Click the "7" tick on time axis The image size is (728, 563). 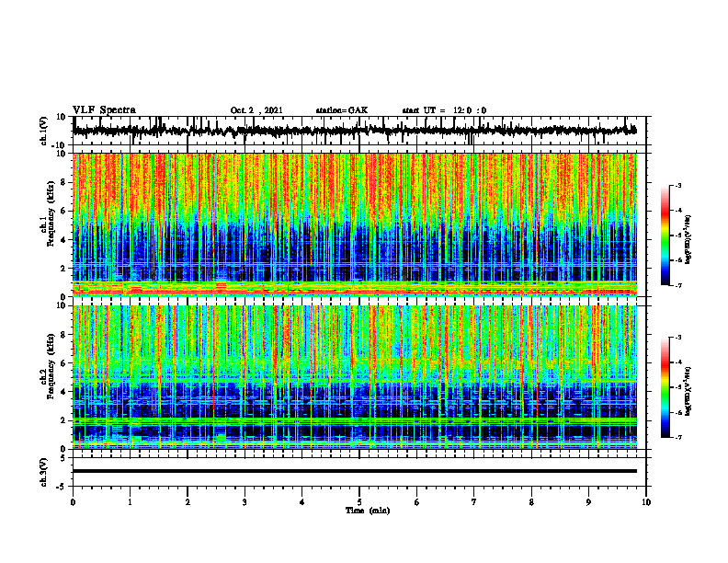[474, 502]
